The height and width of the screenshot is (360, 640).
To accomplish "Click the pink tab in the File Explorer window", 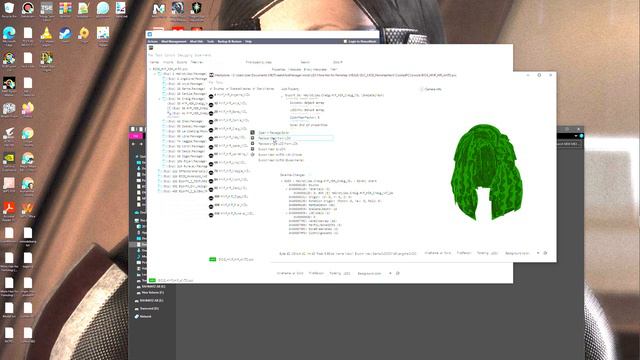I will pyautogui.click(x=135, y=136).
